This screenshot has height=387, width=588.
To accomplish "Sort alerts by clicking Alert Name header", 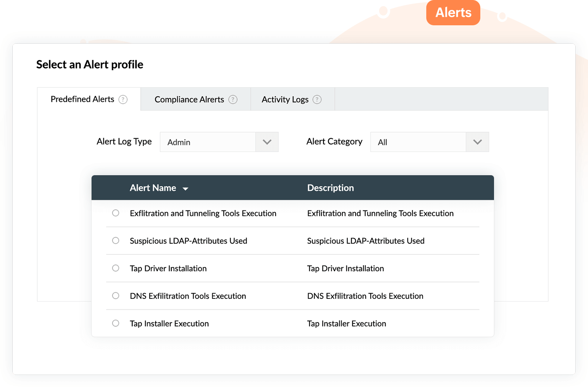I will 153,188.
